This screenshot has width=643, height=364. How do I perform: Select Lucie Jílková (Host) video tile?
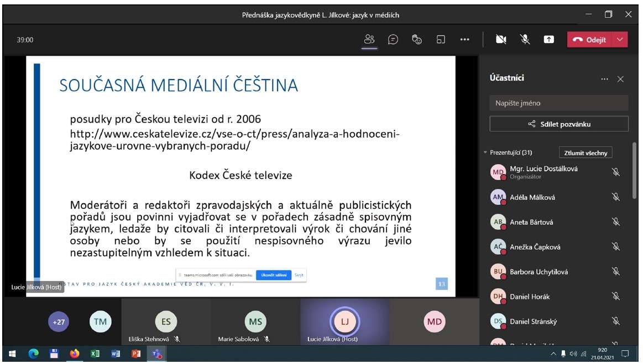tap(345, 322)
